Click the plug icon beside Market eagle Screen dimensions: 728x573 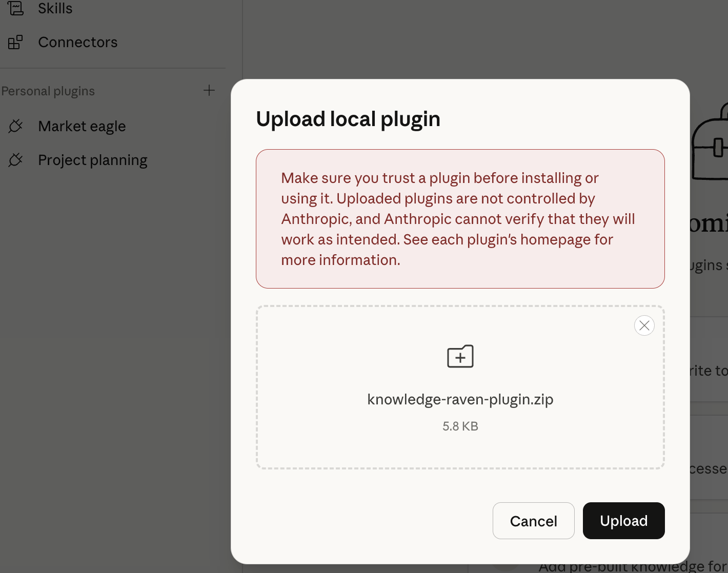16,126
